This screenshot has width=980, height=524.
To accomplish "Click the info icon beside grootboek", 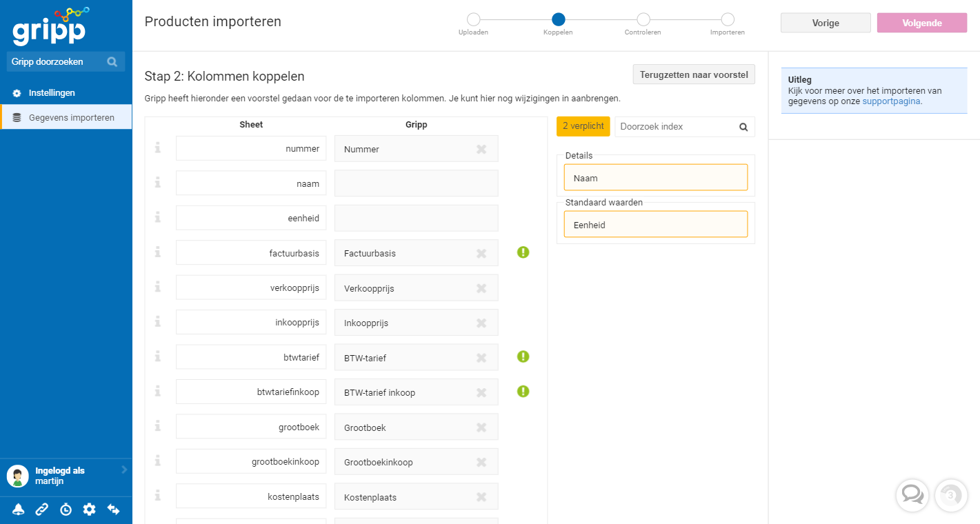I will pos(158,426).
